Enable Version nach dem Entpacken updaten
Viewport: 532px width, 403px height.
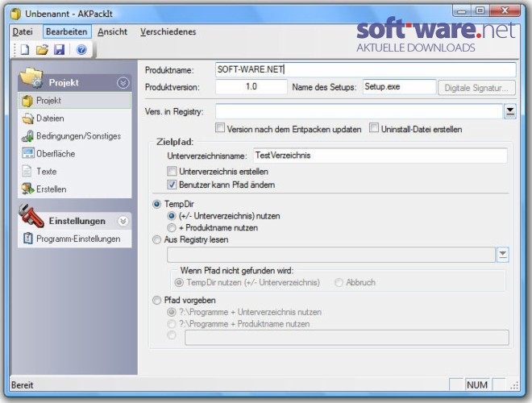click(220, 128)
